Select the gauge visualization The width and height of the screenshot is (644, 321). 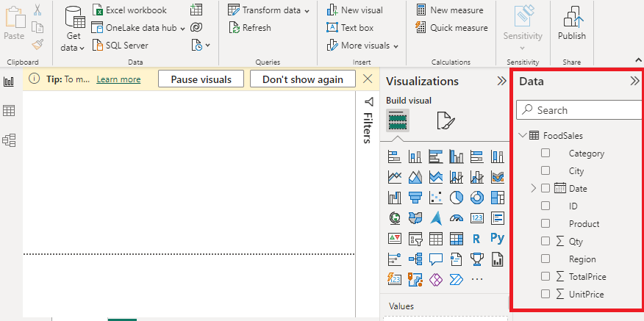tap(456, 217)
